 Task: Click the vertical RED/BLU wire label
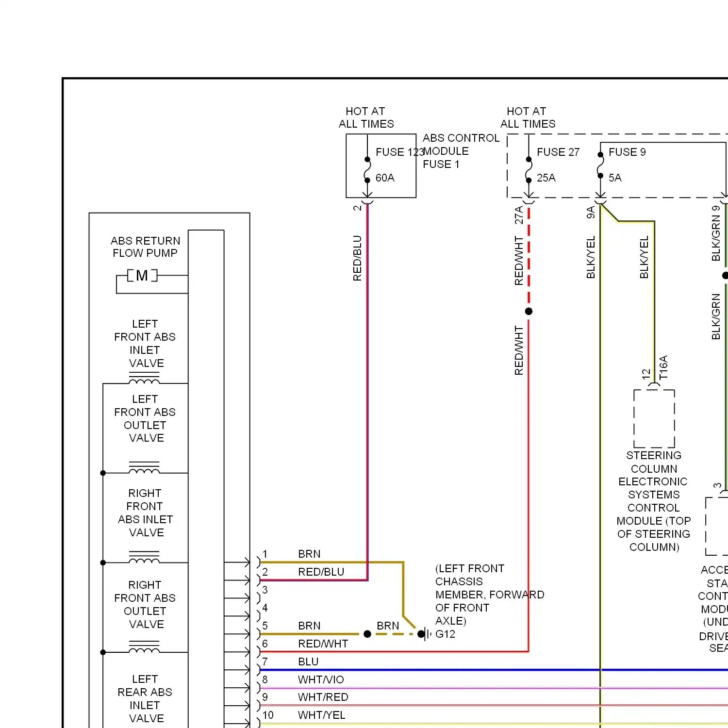coord(357,258)
